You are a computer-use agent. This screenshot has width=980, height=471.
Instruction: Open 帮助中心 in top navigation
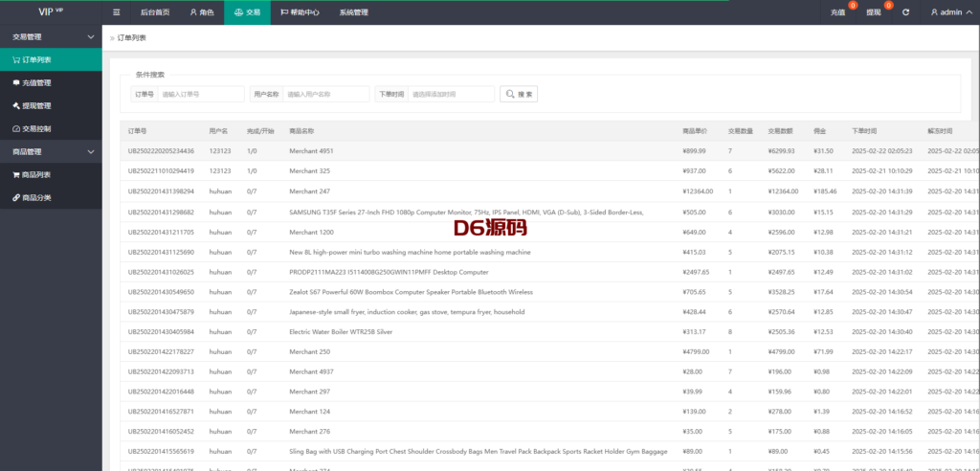(300, 11)
